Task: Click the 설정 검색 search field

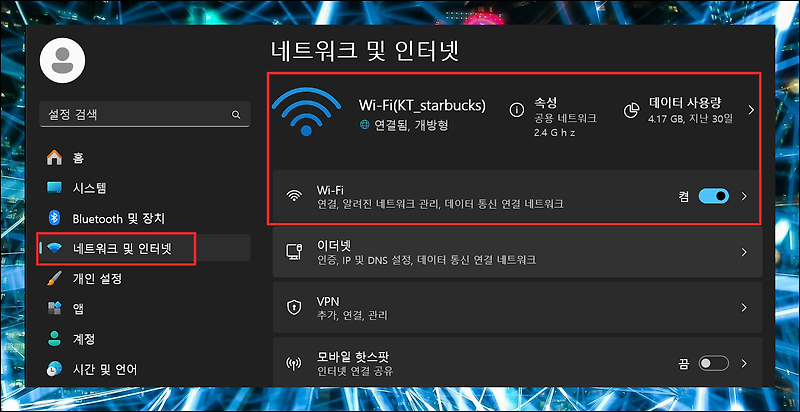Action: 144,115
